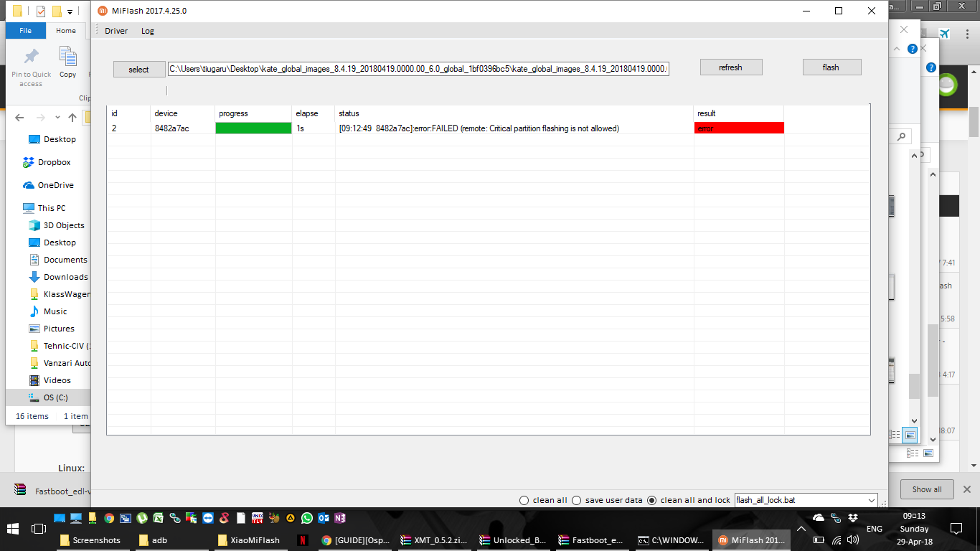Click the progress column header
The width and height of the screenshot is (980, 551).
(254, 113)
